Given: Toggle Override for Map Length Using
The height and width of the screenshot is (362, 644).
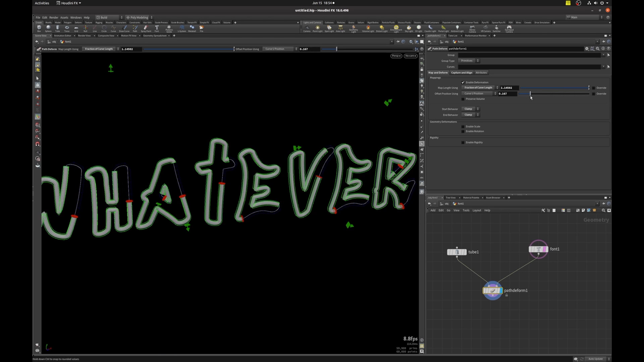Looking at the screenshot, I should tap(593, 88).
